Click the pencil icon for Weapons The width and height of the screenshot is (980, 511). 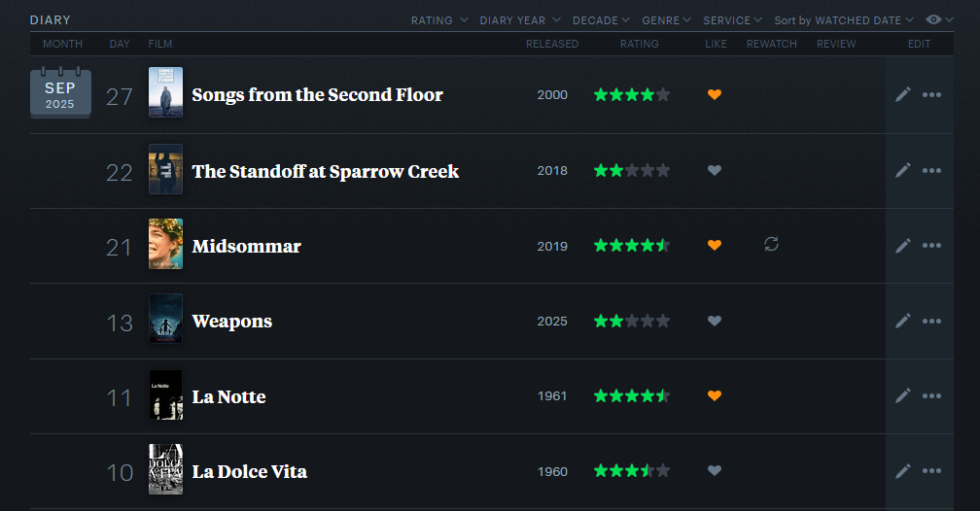pyautogui.click(x=903, y=321)
